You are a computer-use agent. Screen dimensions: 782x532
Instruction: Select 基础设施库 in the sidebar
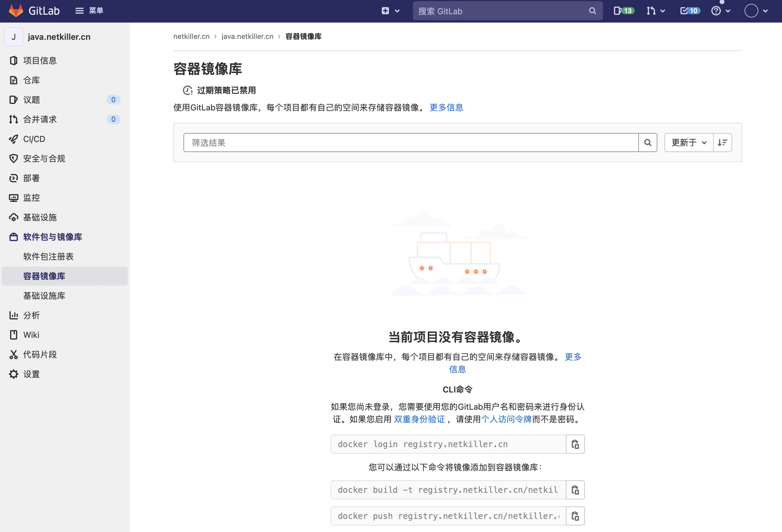[x=44, y=295]
